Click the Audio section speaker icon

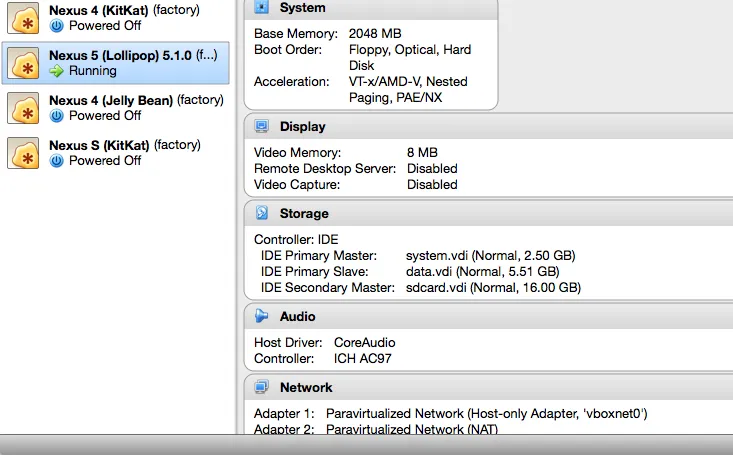tap(262, 316)
